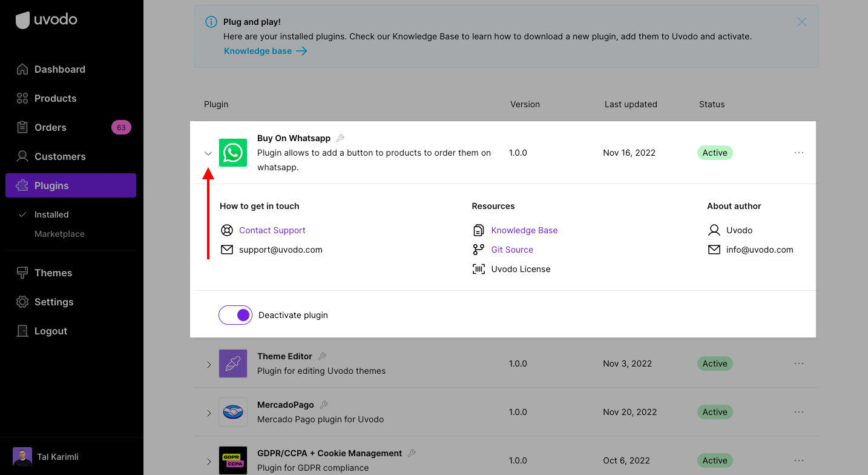
Task: Click the support@uvodo.com email
Action: tap(281, 250)
